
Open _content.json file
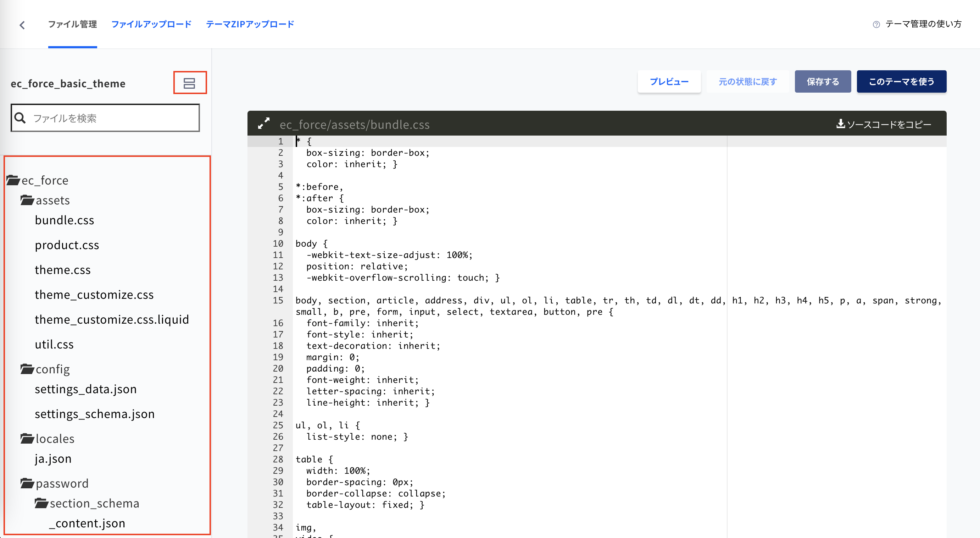point(87,523)
